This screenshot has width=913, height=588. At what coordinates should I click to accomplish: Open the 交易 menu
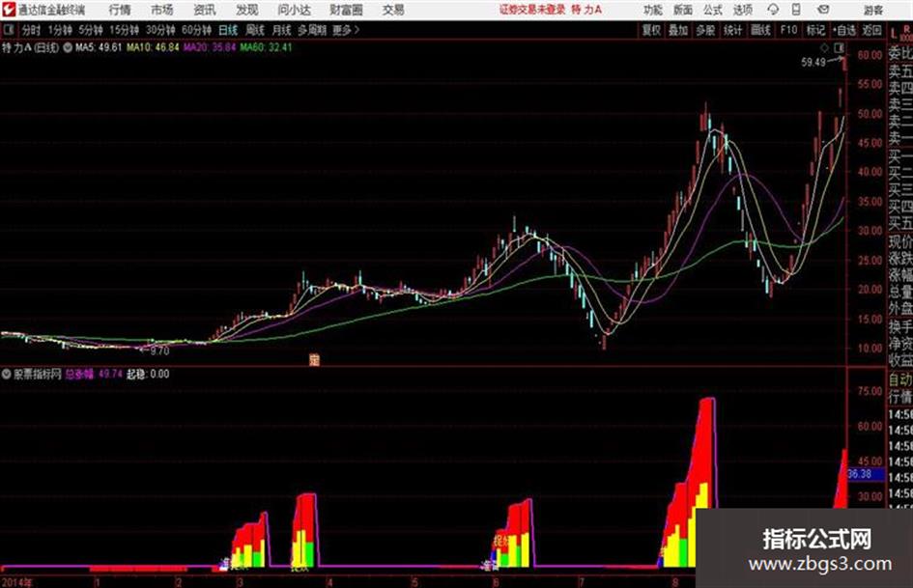393,10
